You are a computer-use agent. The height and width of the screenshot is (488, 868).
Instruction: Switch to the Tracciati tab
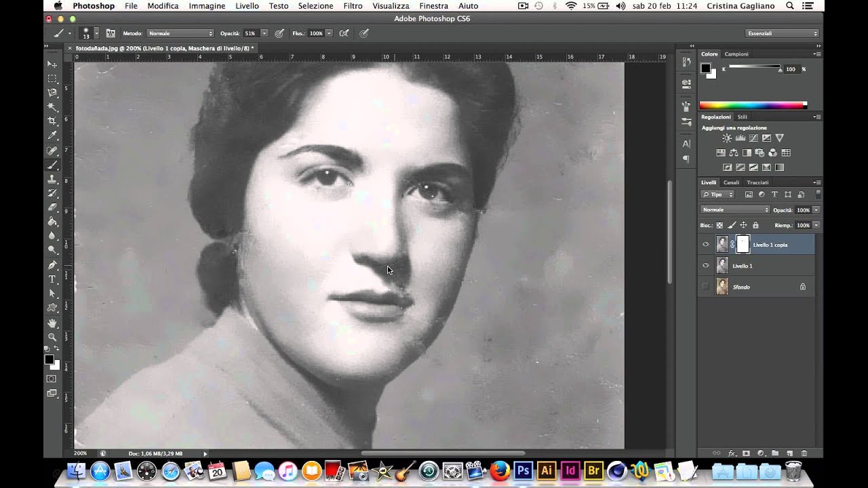click(x=757, y=182)
